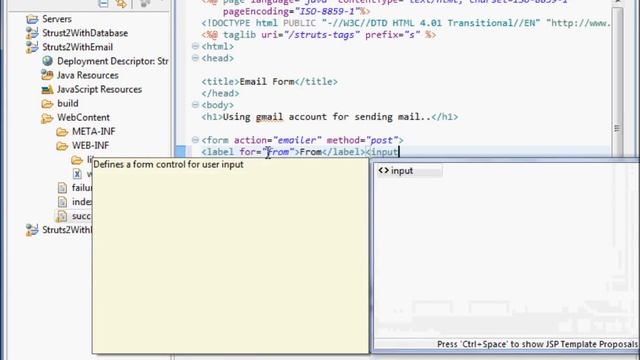Click the taglib directive line
This screenshot has width=640, height=360.
coord(318,35)
